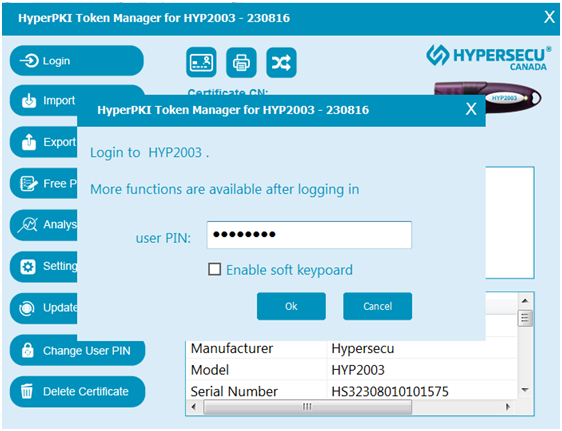Click the horizontal scrollbar left arrow
The width and height of the screenshot is (562, 431).
194,407
